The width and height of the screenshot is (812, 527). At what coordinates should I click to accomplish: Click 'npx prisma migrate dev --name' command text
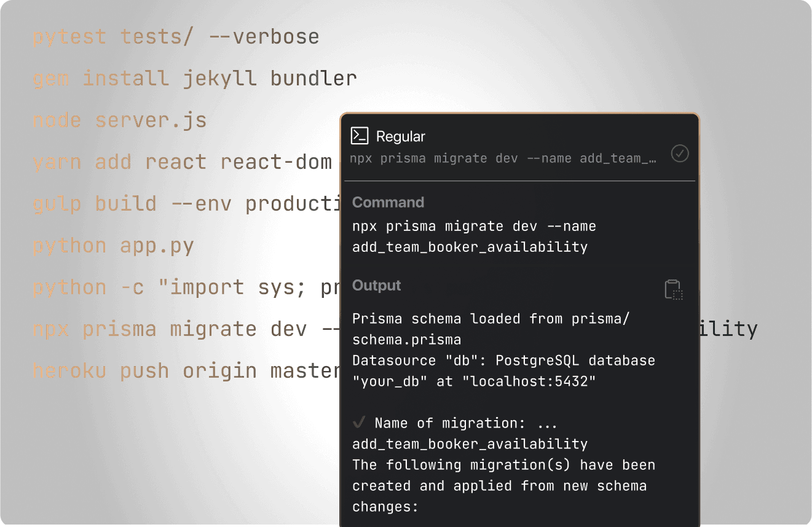click(x=474, y=226)
